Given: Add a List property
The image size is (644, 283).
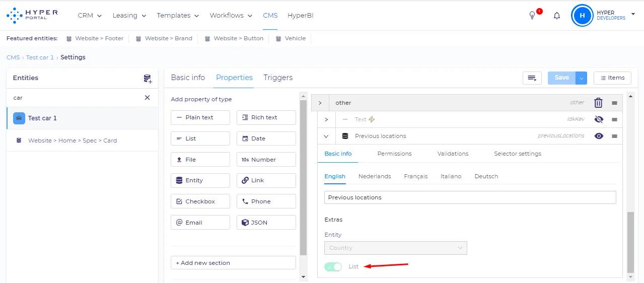Looking at the screenshot, I should pos(200,138).
